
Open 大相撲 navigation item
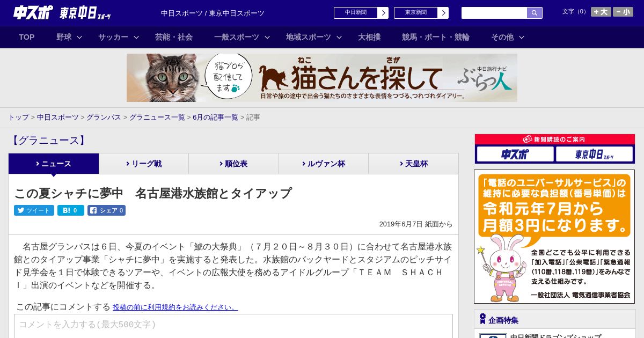tap(369, 37)
